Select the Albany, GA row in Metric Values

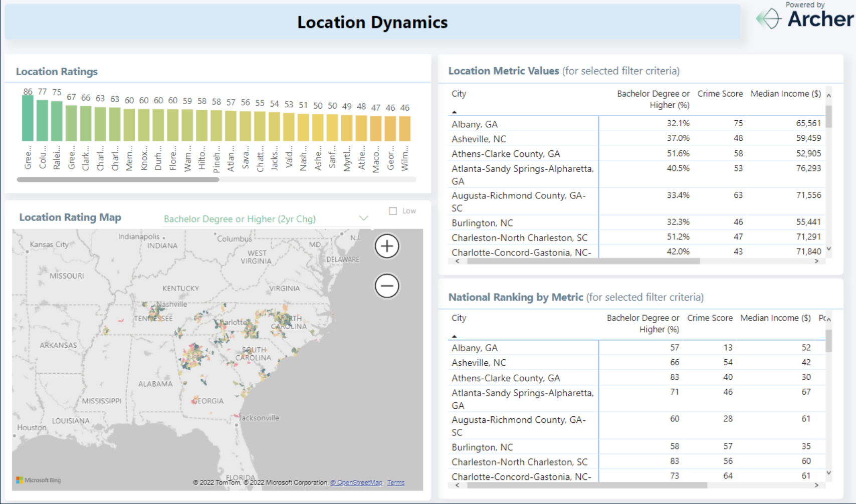[x=475, y=124]
